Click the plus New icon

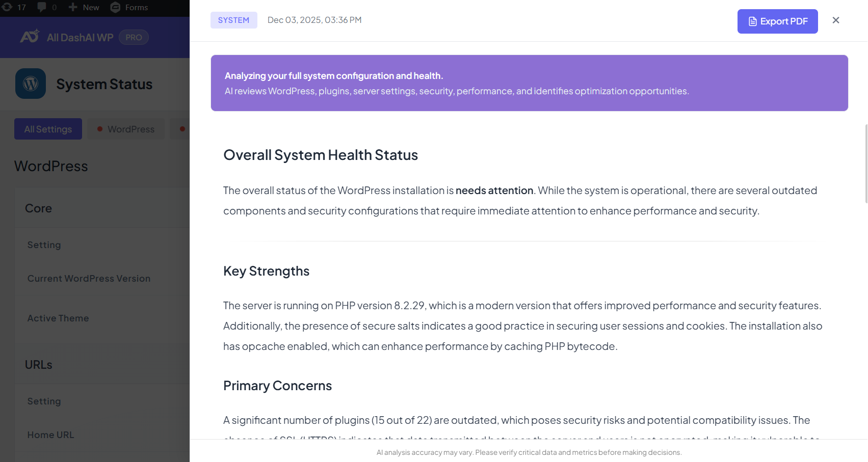pyautogui.click(x=73, y=7)
